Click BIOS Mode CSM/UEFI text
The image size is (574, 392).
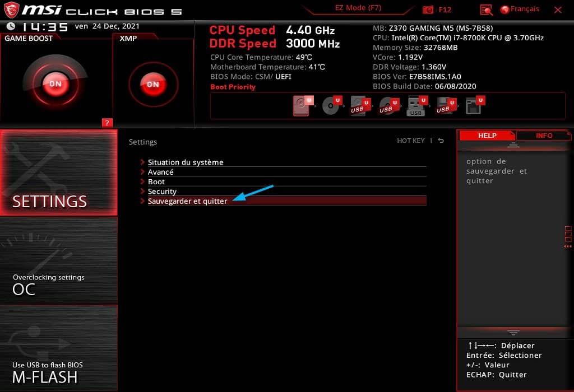click(251, 76)
